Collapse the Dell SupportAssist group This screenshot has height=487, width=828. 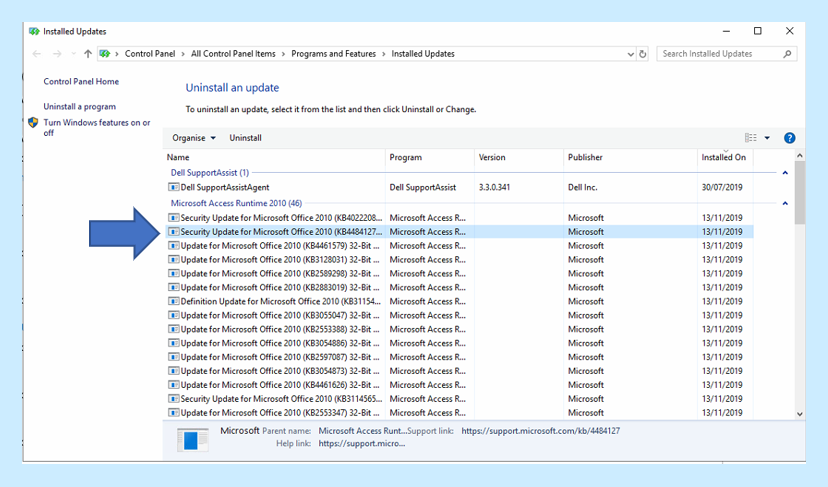pos(785,173)
